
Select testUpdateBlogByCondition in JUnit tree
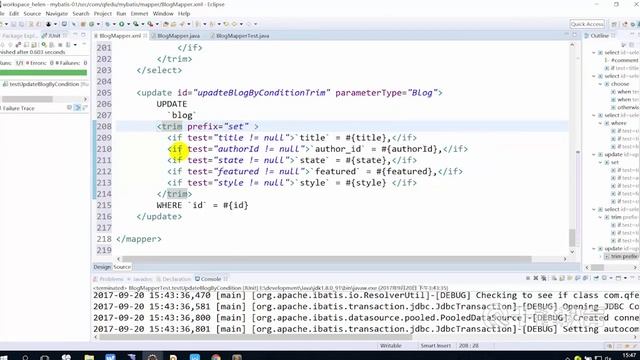click(x=44, y=84)
